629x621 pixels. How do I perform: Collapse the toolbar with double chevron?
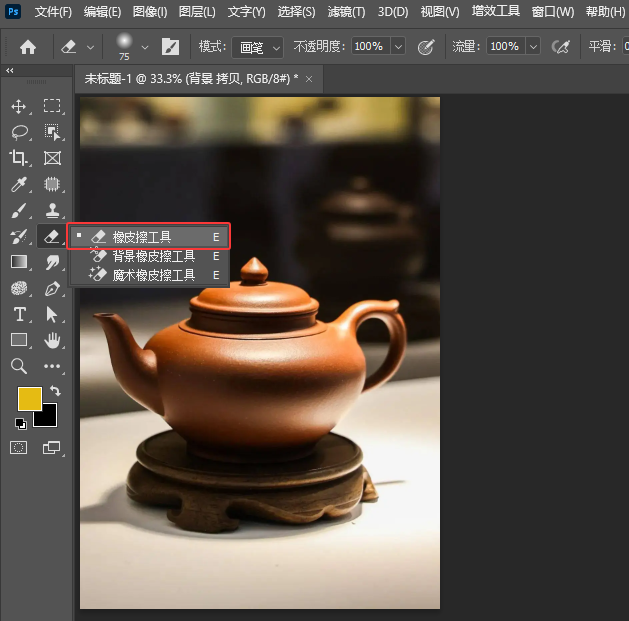(10, 71)
